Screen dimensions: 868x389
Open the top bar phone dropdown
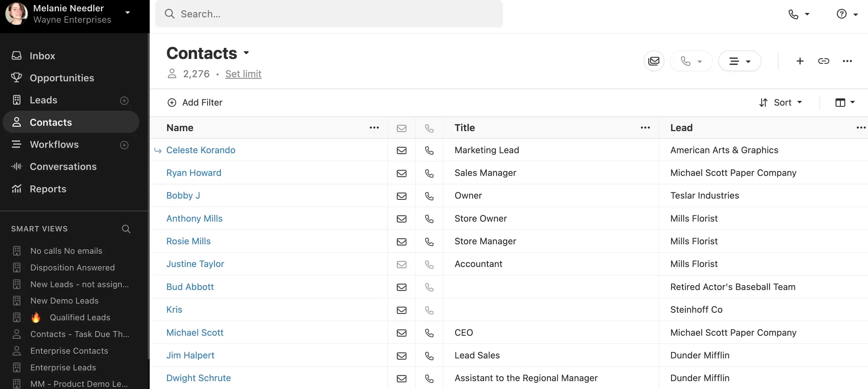[799, 14]
